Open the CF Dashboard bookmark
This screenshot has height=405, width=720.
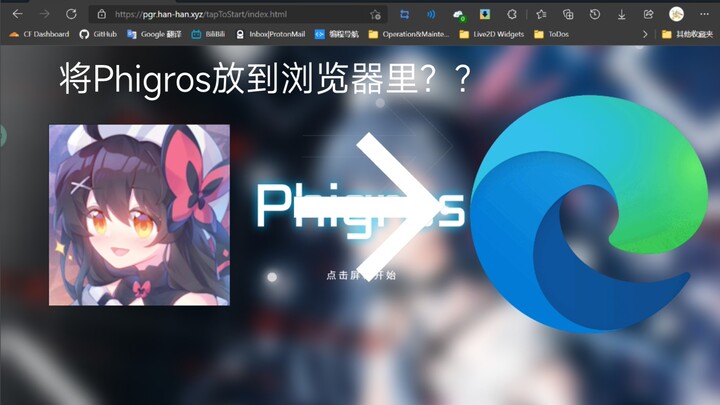click(x=39, y=34)
